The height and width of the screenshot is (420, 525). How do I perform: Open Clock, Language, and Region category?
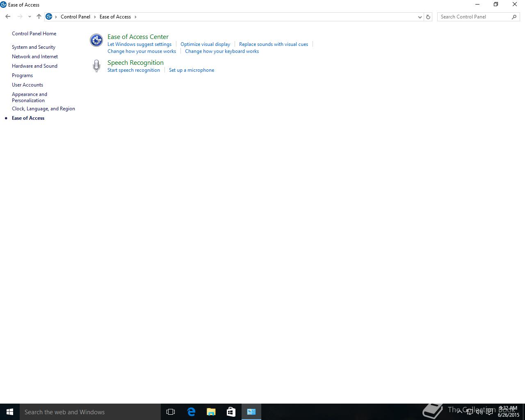[x=43, y=109]
